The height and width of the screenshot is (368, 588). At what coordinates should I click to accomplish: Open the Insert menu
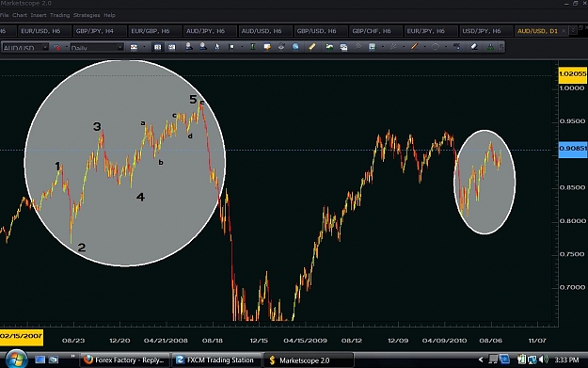(39, 15)
